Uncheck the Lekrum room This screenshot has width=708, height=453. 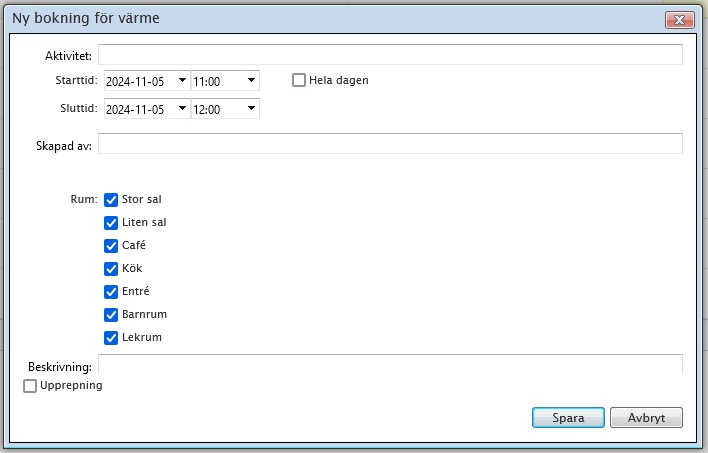coord(111,338)
